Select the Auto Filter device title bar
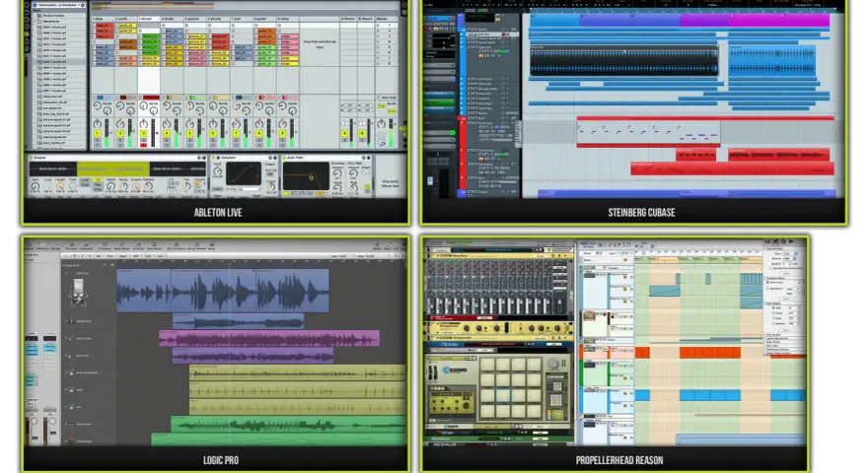This screenshot has width=868, height=473. coord(326,158)
